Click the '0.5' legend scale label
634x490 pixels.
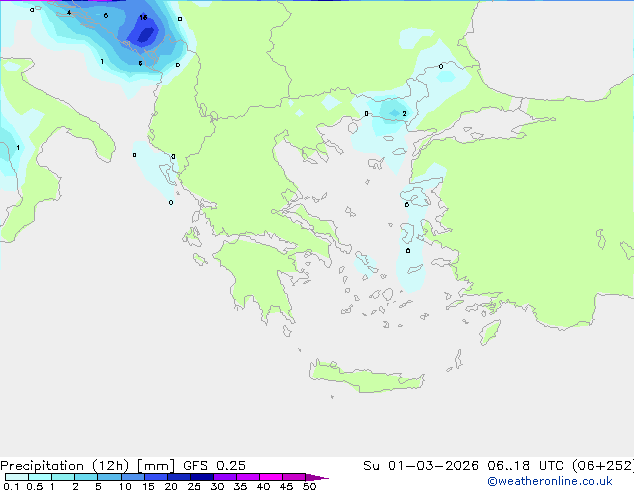(x=35, y=486)
